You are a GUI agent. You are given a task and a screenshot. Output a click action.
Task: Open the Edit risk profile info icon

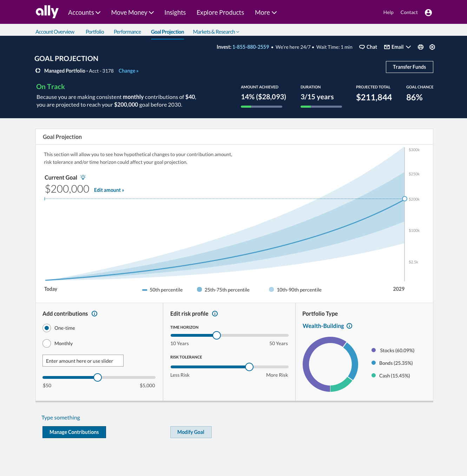point(215,314)
